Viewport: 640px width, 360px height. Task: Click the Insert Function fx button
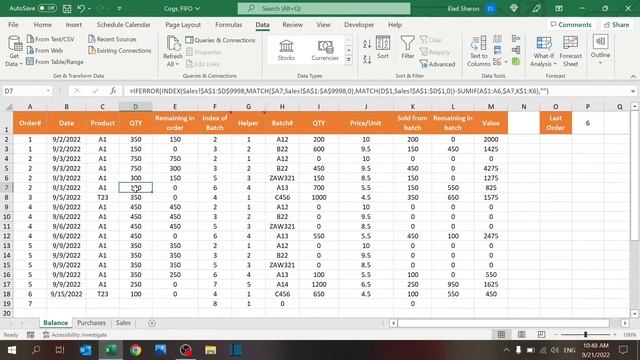(113, 91)
